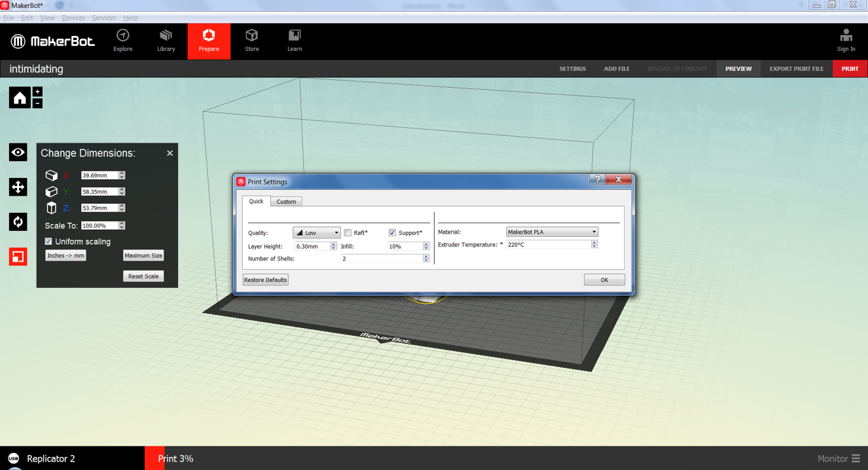Zoom out with the minus button
The height and width of the screenshot is (470, 868).
click(x=37, y=103)
